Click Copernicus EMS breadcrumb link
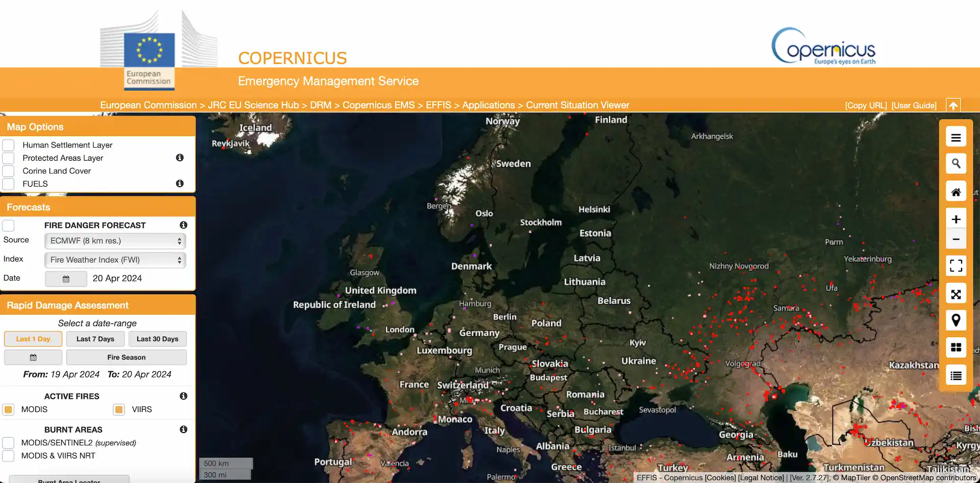 tap(378, 105)
